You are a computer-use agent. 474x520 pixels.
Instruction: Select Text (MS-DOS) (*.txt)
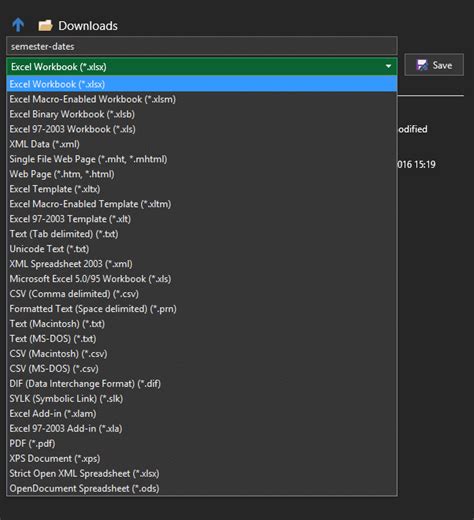coord(202,339)
